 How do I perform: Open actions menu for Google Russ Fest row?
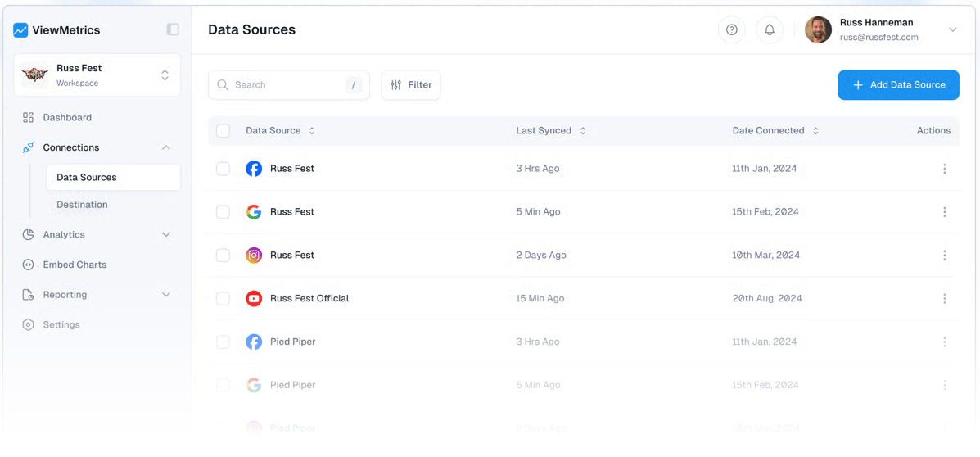click(944, 212)
